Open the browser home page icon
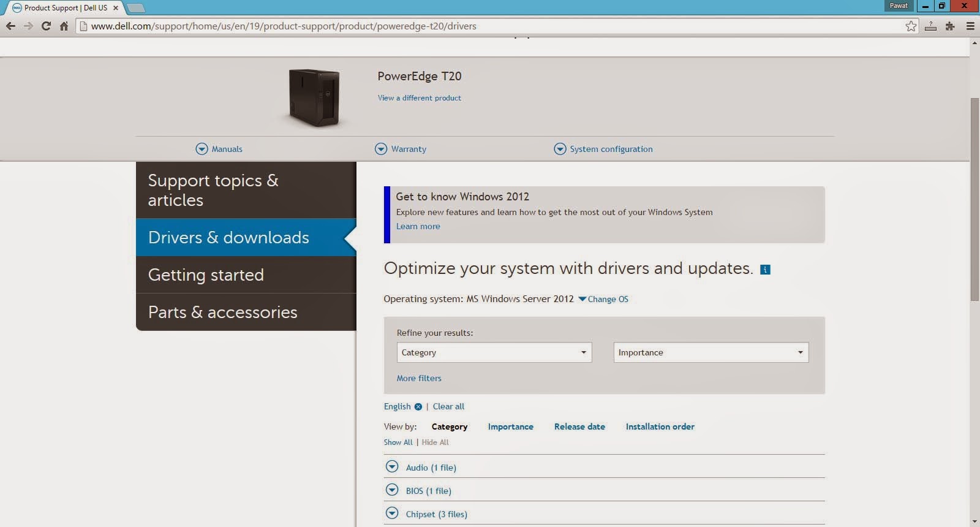Viewport: 980px width, 527px height. (64, 26)
